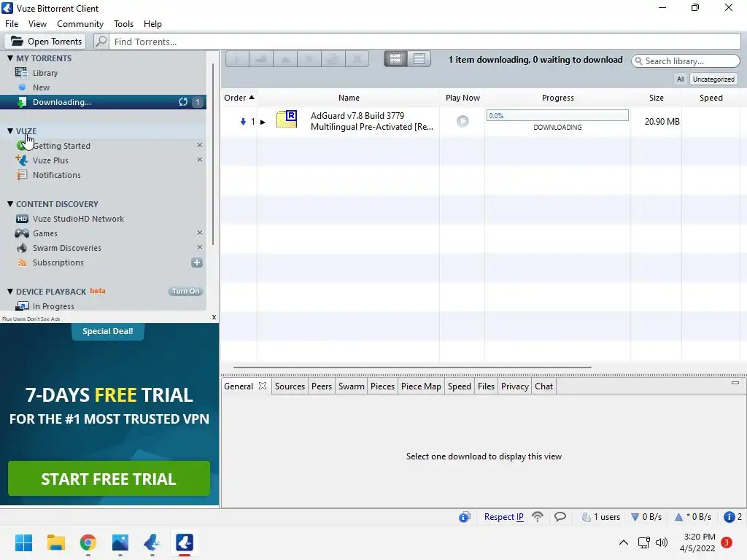Select the Downloading sidebar entry
Screen dimensions: 747x560
103,102
